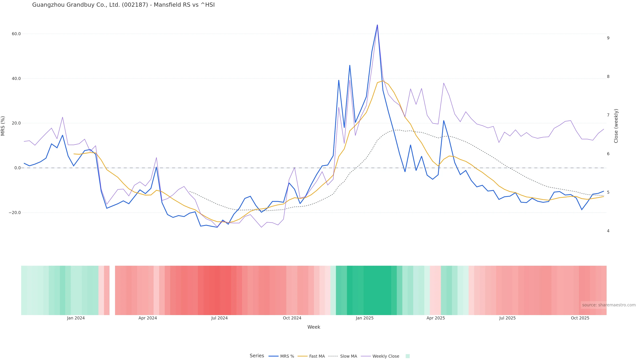The width and height of the screenshot is (644, 362).
Task: Click the light green legend swatch
Action: tap(408, 356)
